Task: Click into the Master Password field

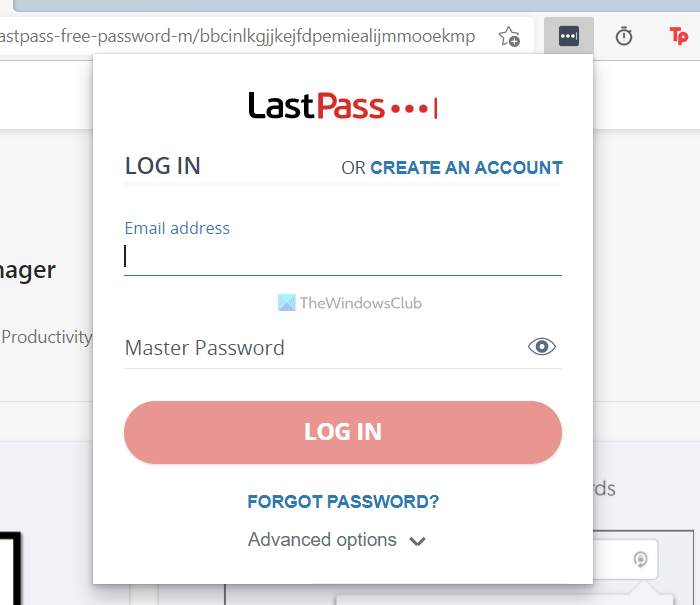Action: tap(320, 348)
